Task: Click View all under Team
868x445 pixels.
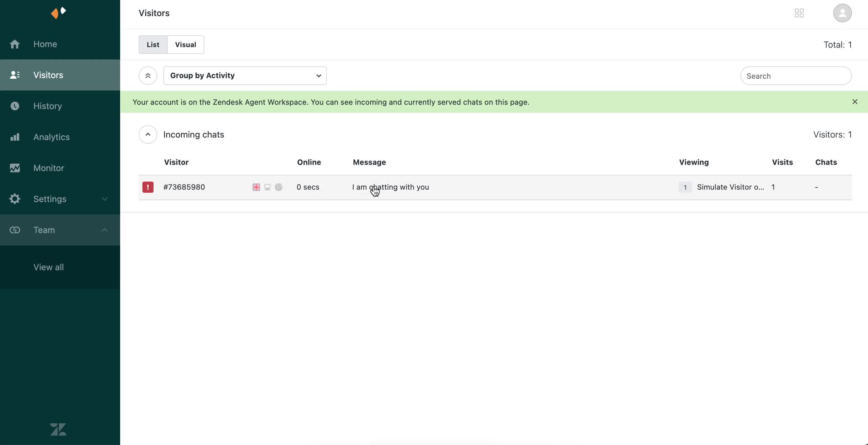Action: coord(48,267)
